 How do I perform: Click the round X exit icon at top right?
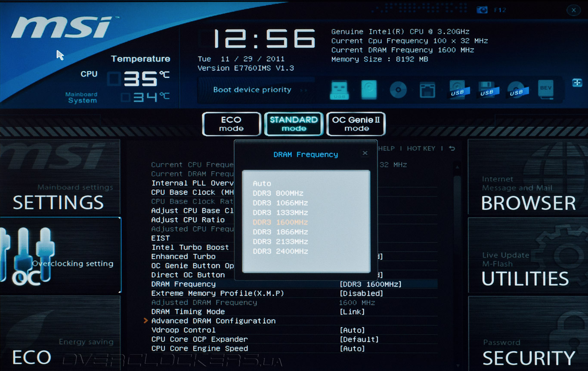(x=573, y=11)
